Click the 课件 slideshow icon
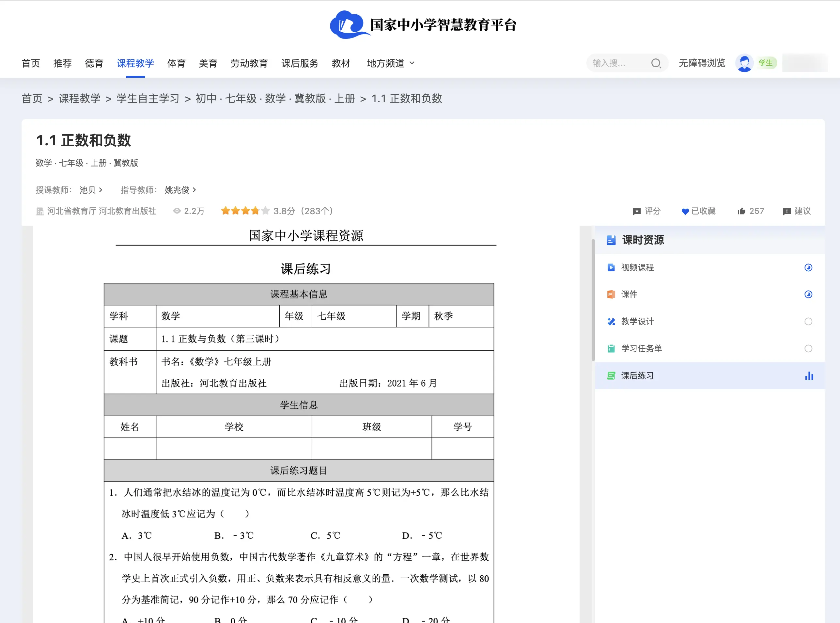 pyautogui.click(x=611, y=294)
